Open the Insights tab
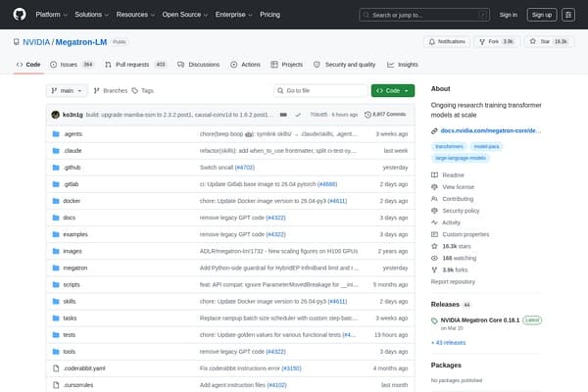 [403, 65]
